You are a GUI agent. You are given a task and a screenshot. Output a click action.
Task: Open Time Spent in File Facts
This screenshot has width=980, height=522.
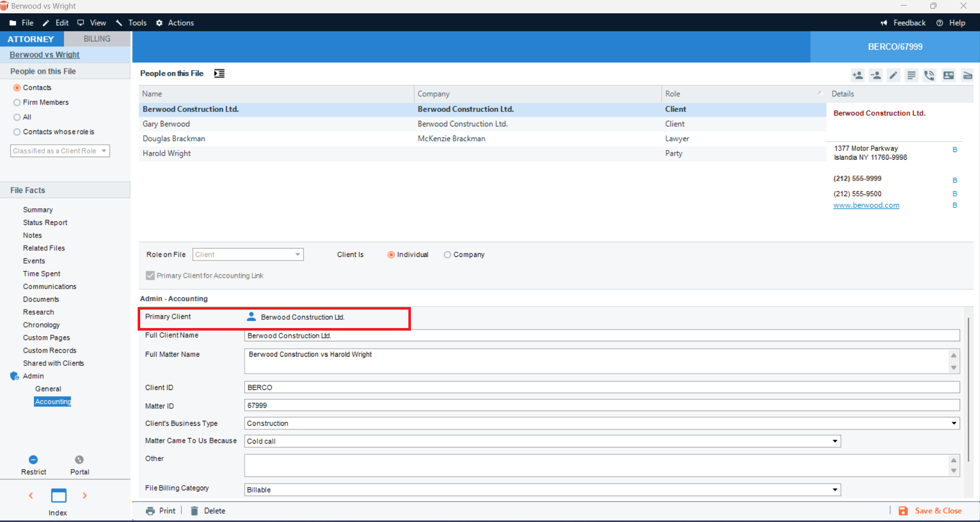pos(41,274)
